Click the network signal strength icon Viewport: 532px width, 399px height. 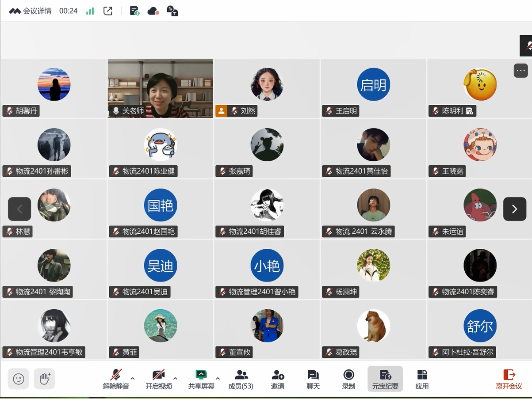pyautogui.click(x=90, y=11)
